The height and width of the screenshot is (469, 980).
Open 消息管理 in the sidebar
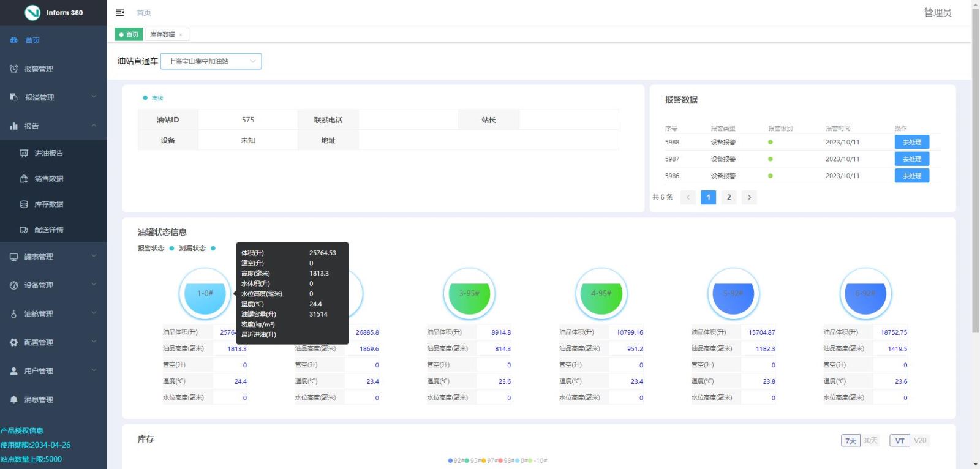coord(39,400)
